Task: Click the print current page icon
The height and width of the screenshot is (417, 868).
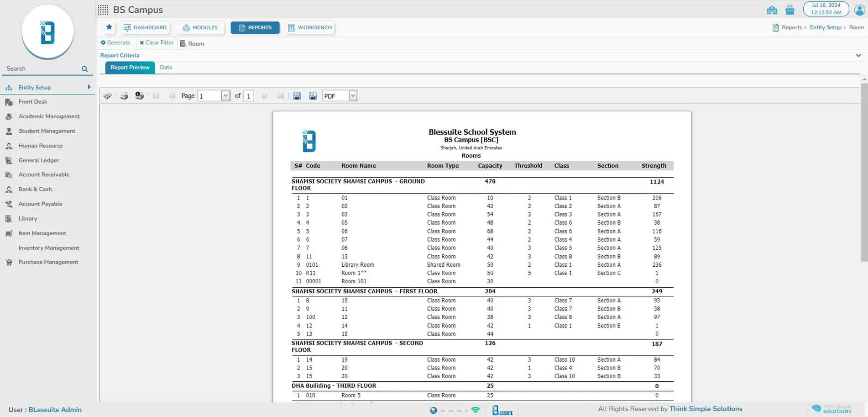Action: (140, 96)
